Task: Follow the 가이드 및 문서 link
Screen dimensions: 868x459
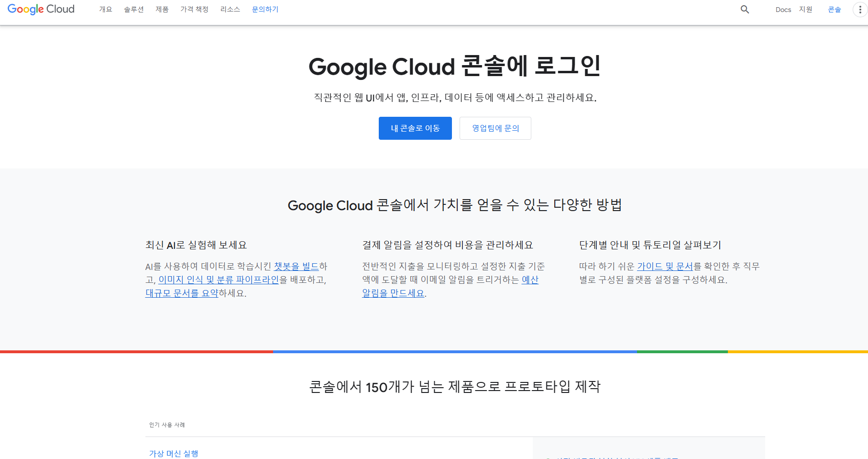Action: (x=665, y=266)
